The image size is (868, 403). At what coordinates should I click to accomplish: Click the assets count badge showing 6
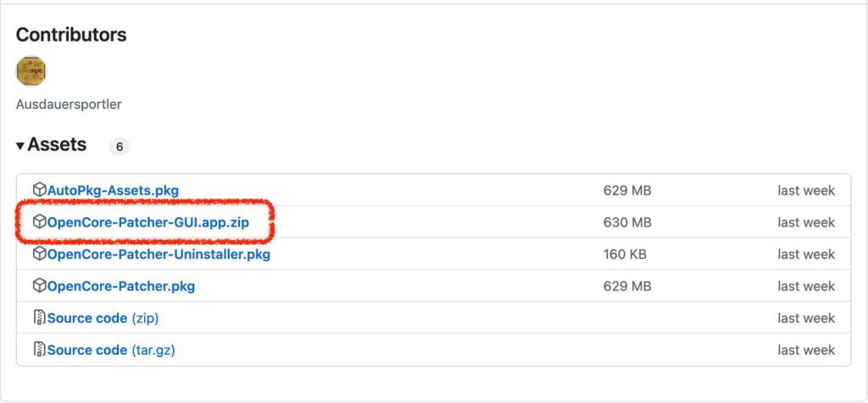pyautogui.click(x=119, y=148)
